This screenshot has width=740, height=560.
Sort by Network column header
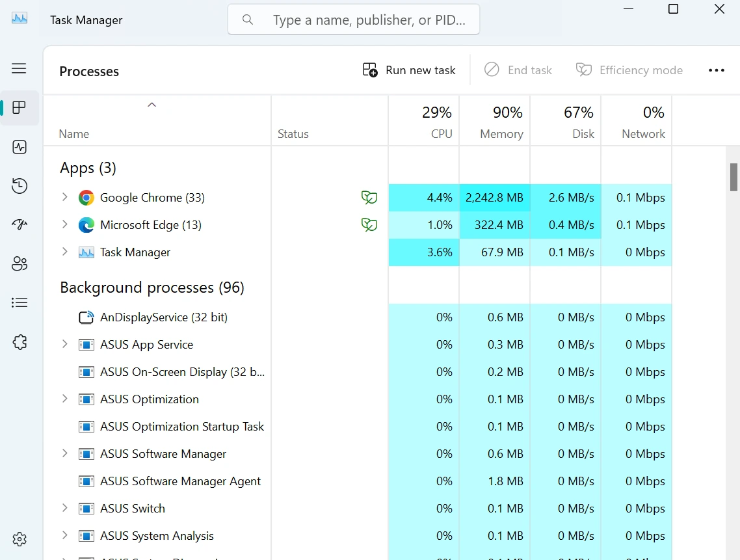[636, 121]
